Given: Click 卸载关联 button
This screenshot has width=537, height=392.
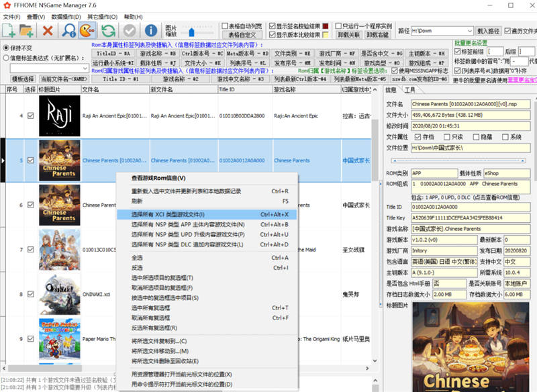Looking at the screenshot, I should (x=348, y=35).
